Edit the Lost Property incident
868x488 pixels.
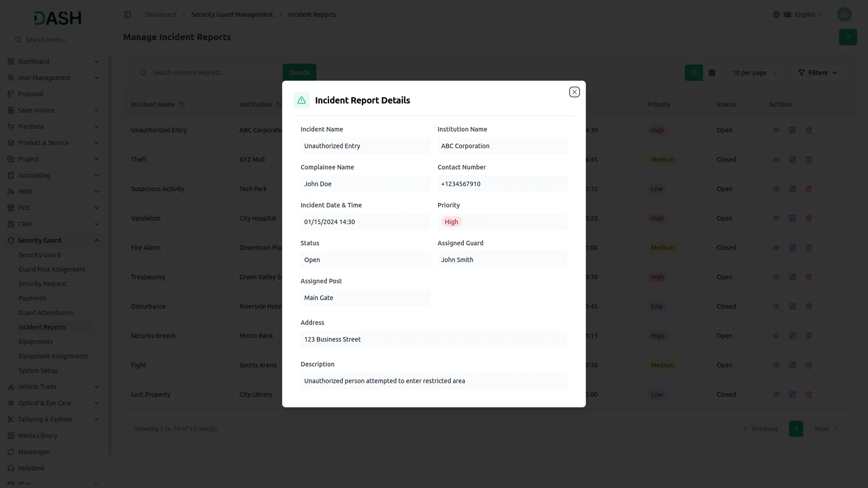pos(792,394)
